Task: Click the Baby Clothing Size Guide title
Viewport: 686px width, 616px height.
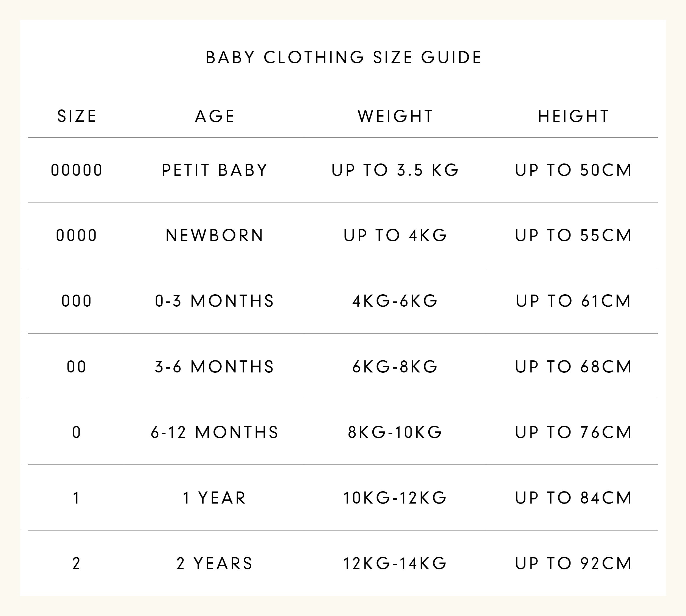Action: coord(343,58)
